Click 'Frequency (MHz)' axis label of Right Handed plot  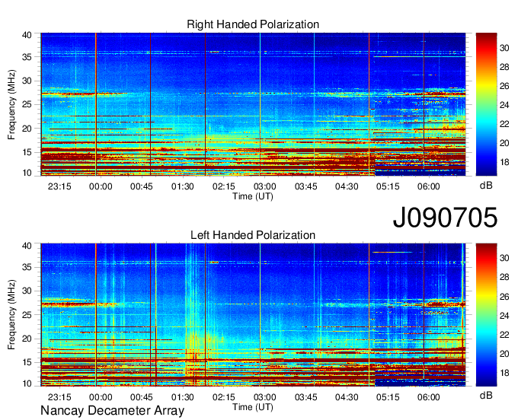tap(12, 105)
